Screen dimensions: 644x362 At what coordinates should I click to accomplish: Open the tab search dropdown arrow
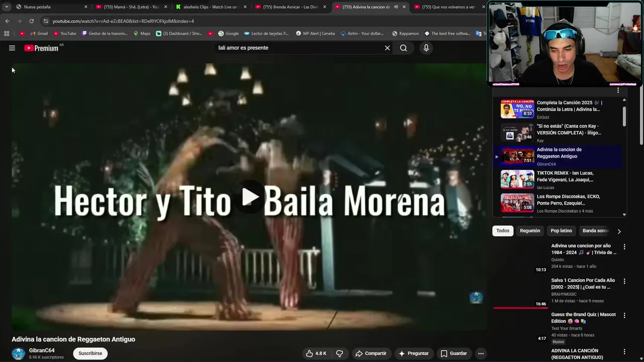point(7,7)
